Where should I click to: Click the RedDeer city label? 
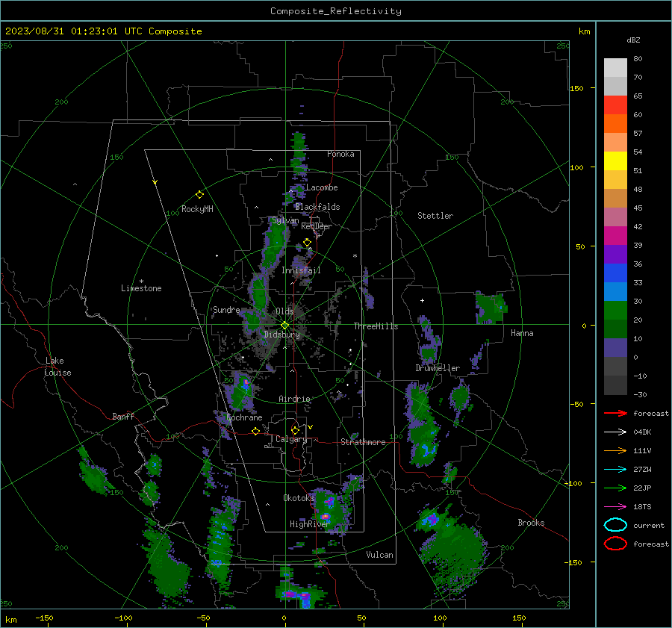[317, 226]
